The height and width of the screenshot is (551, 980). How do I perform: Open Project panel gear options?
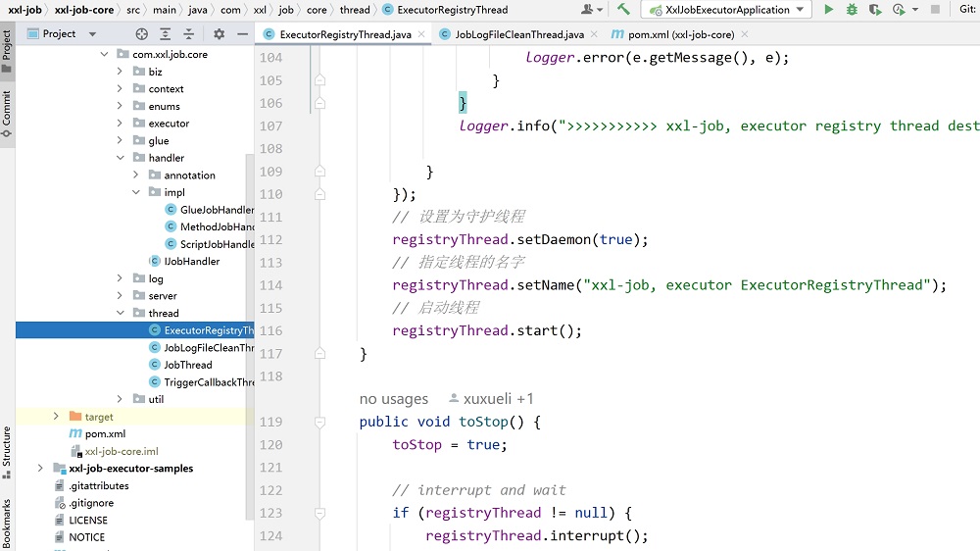pyautogui.click(x=219, y=33)
